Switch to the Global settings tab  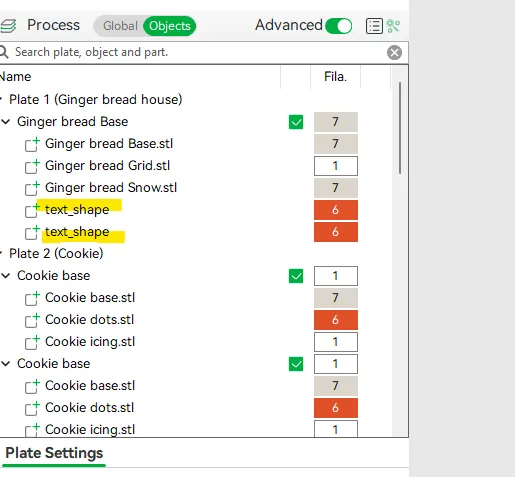pyautogui.click(x=120, y=26)
